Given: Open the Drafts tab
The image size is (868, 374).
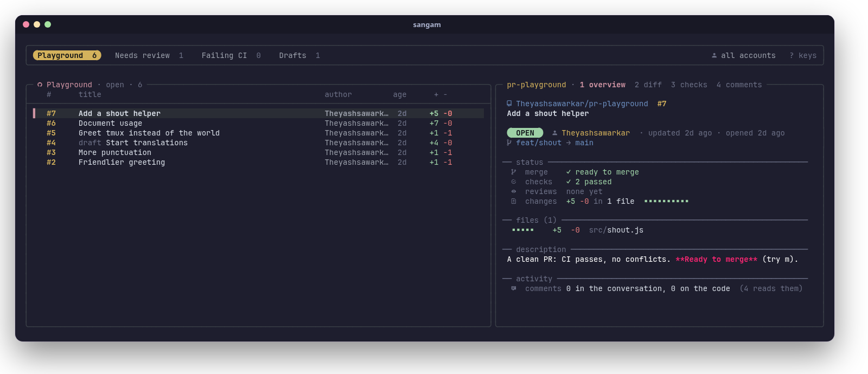Looking at the screenshot, I should pyautogui.click(x=299, y=55).
